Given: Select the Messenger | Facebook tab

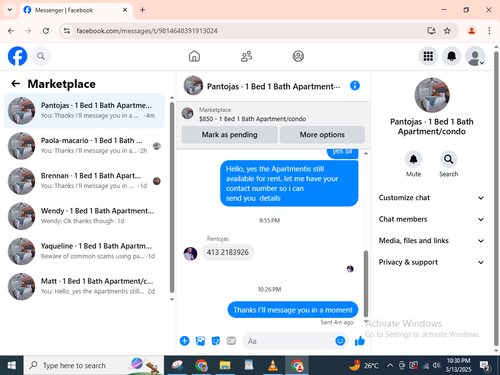Looking at the screenshot, I should [x=76, y=10].
